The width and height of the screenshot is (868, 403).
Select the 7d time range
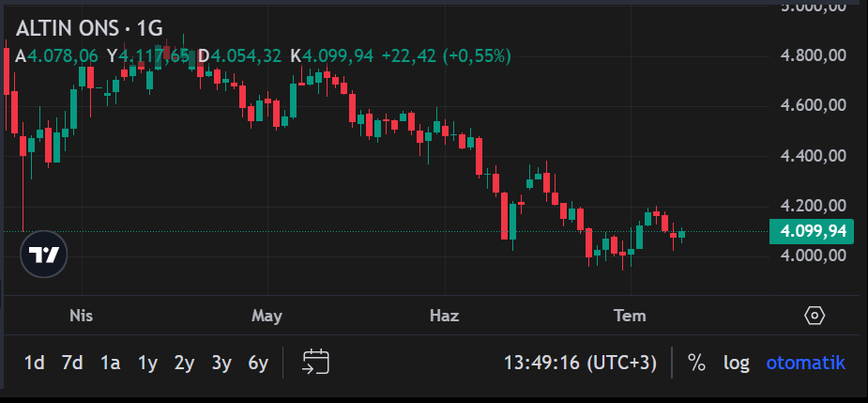[x=72, y=364]
